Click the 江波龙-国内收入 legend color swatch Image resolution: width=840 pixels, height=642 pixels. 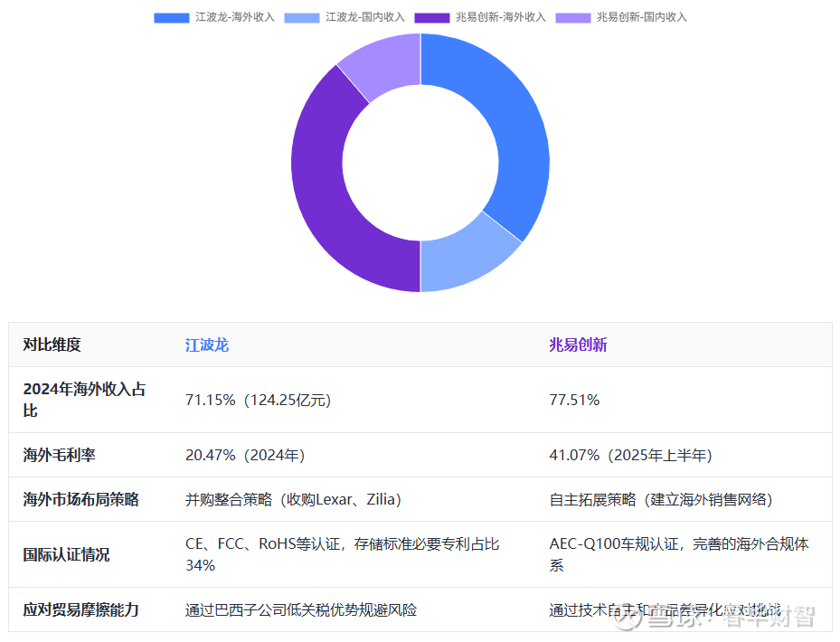click(302, 18)
